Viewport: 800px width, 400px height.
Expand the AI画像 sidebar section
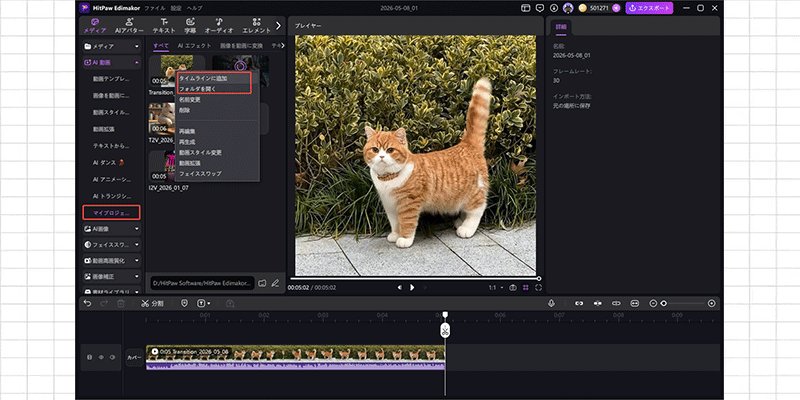pos(112,229)
